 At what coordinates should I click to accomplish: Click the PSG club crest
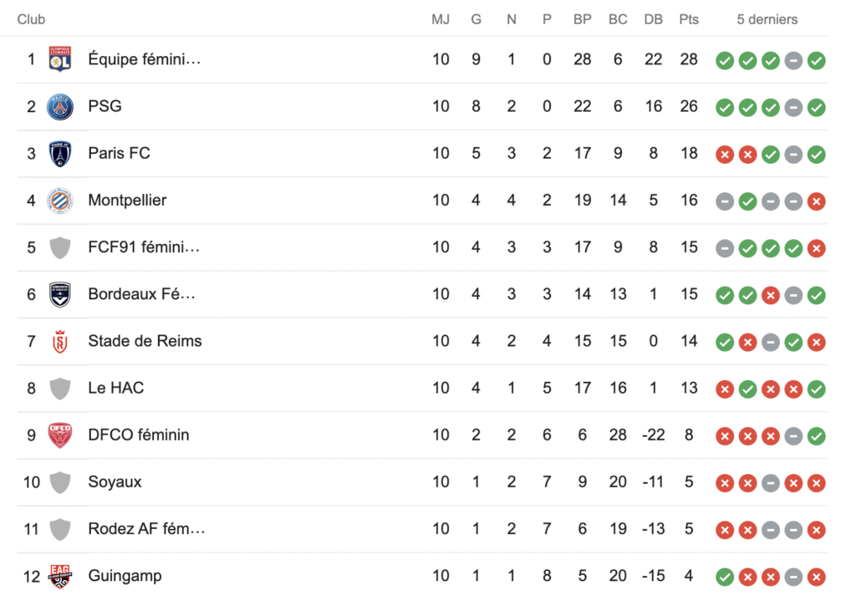click(x=60, y=106)
